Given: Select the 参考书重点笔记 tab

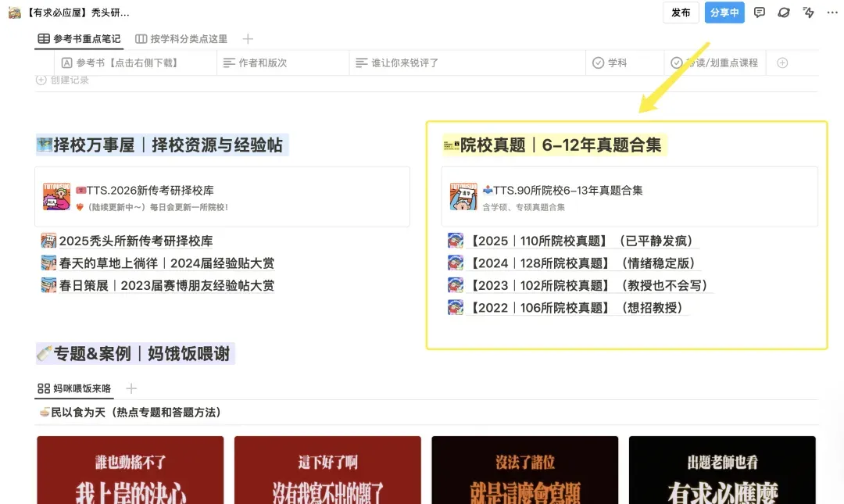Looking at the screenshot, I should pos(86,38).
